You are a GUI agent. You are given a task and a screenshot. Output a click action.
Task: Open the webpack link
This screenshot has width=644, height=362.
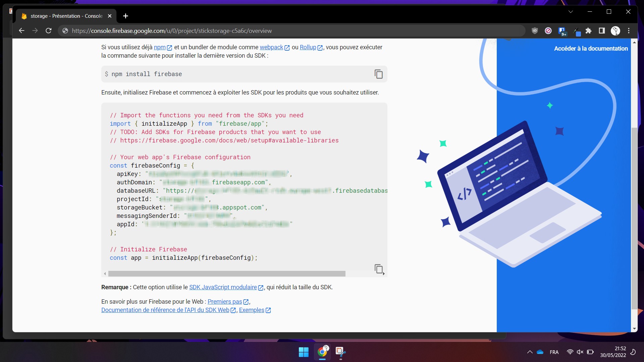point(274,47)
